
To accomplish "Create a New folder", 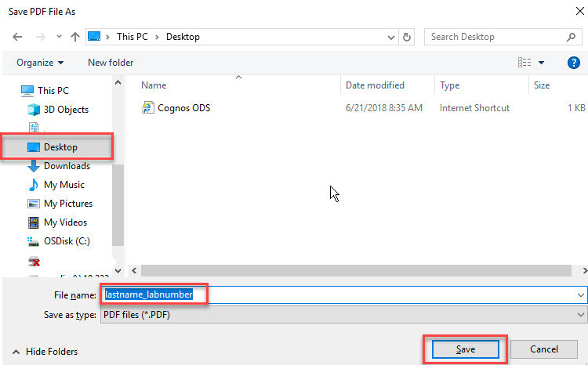I will 111,63.
